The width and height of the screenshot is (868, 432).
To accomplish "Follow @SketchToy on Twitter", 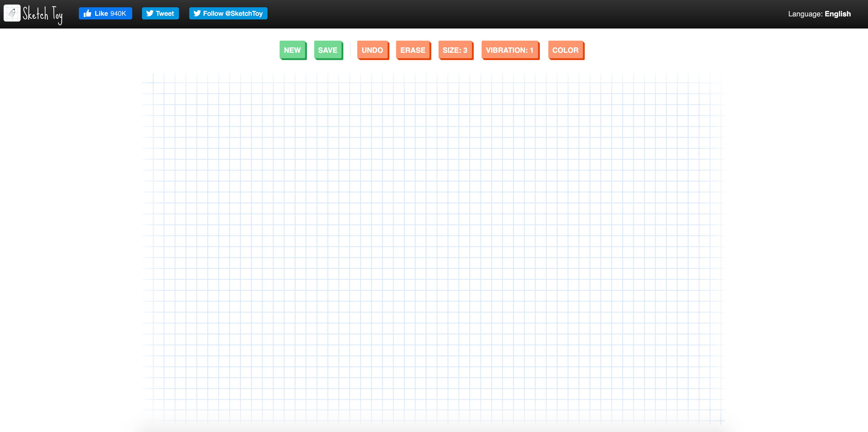I will click(228, 13).
